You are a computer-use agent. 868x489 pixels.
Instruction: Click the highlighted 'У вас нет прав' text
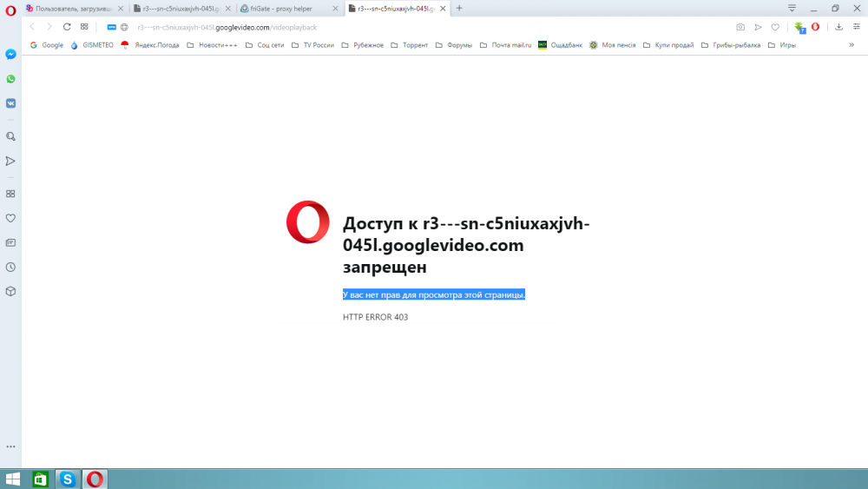(x=433, y=294)
